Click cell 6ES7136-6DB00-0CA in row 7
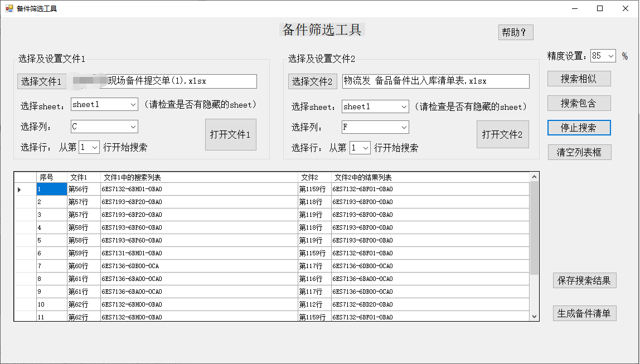Screen dimensions: 640x364 (199, 266)
